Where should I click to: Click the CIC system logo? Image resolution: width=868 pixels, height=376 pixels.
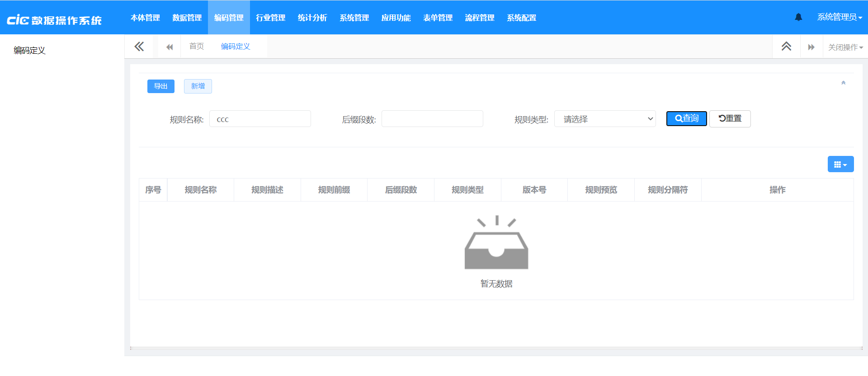54,19
